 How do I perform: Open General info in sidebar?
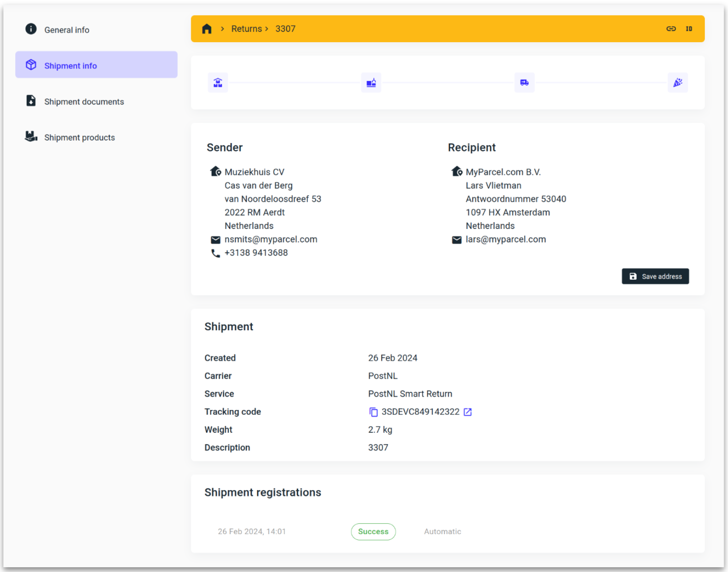pos(67,30)
